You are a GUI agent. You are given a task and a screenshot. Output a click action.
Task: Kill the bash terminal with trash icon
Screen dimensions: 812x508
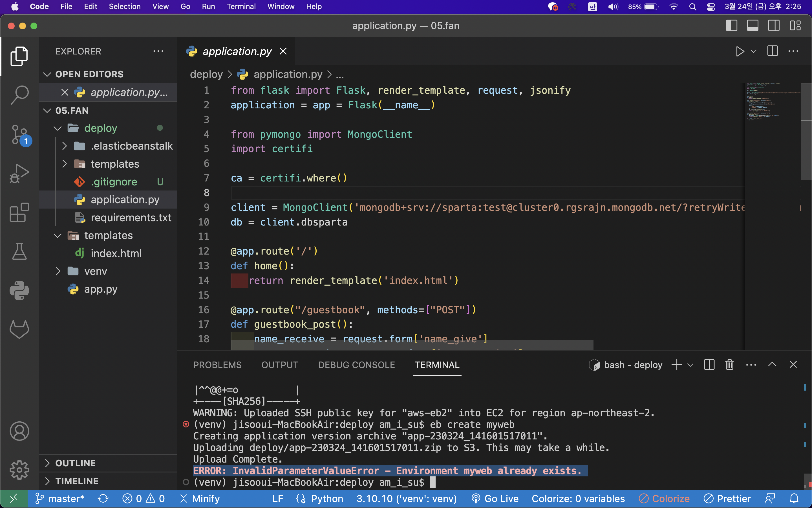[x=729, y=365]
